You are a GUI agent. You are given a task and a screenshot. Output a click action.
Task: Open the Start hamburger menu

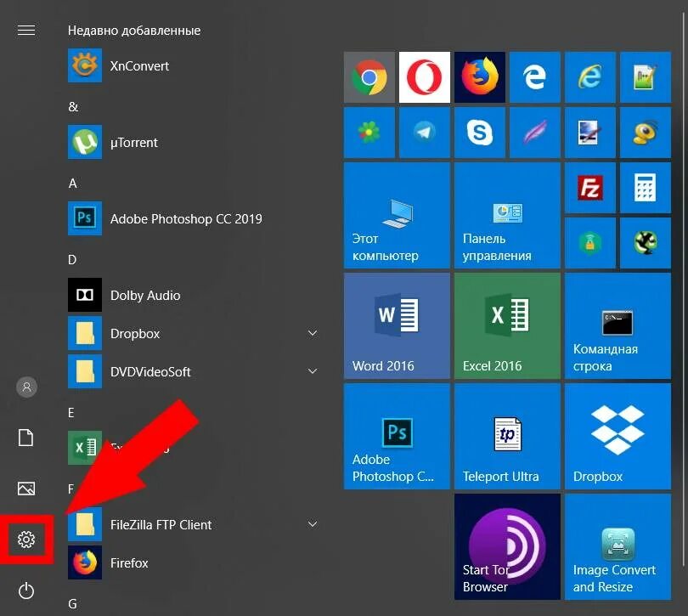(25, 30)
